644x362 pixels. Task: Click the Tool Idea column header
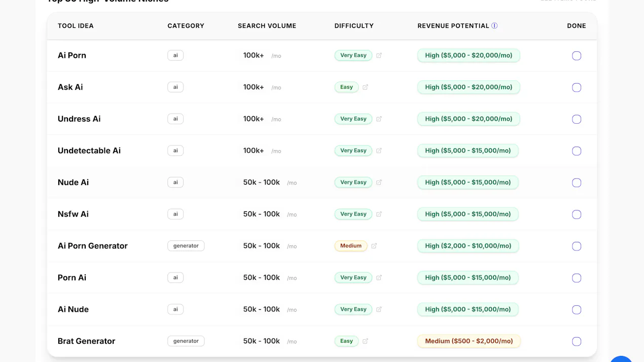[x=76, y=26]
